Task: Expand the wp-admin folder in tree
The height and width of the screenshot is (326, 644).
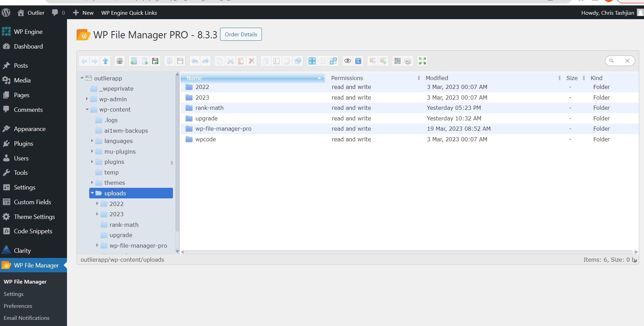Action: 87,99
